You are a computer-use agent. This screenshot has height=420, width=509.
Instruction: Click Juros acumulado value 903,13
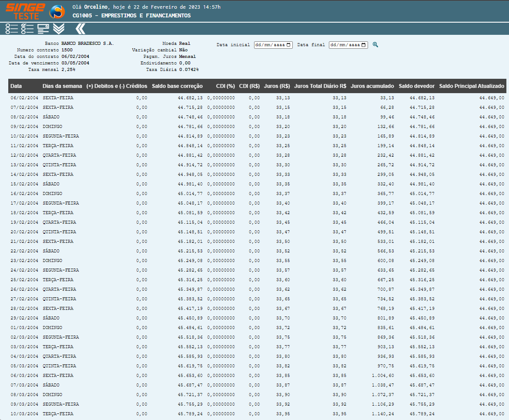[385, 347]
